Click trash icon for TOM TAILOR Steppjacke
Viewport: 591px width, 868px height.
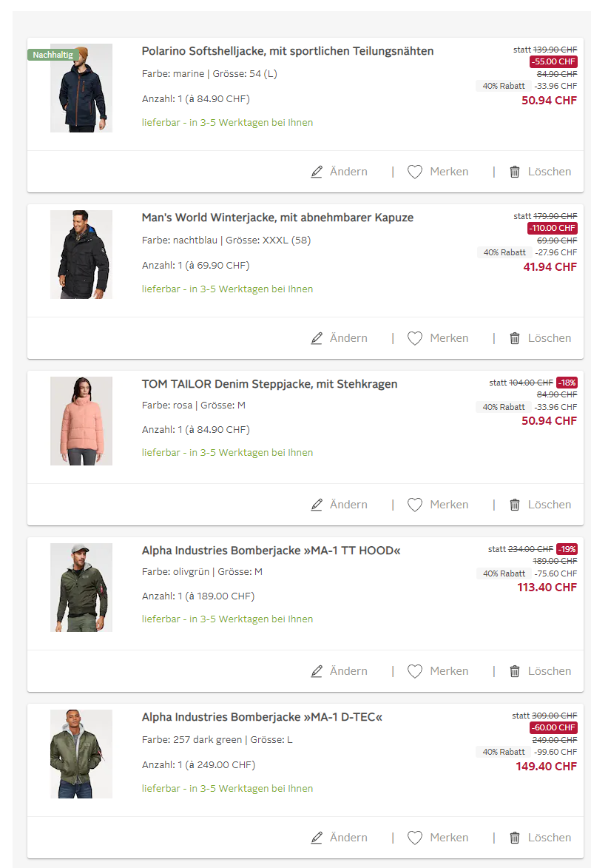coord(515,505)
